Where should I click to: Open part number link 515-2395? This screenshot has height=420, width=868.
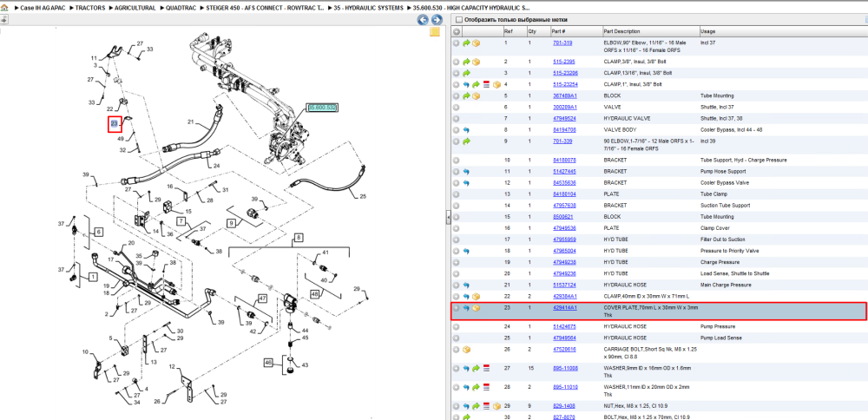tap(563, 62)
